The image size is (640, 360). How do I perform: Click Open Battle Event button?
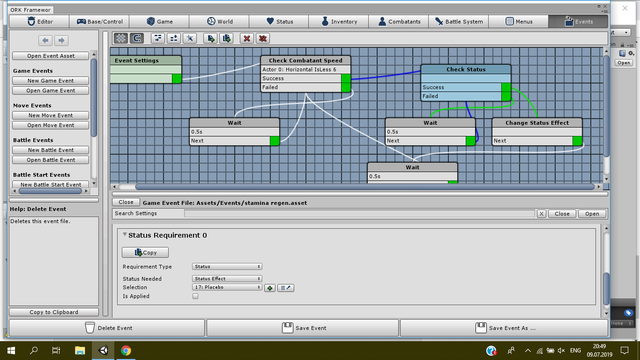(51, 160)
